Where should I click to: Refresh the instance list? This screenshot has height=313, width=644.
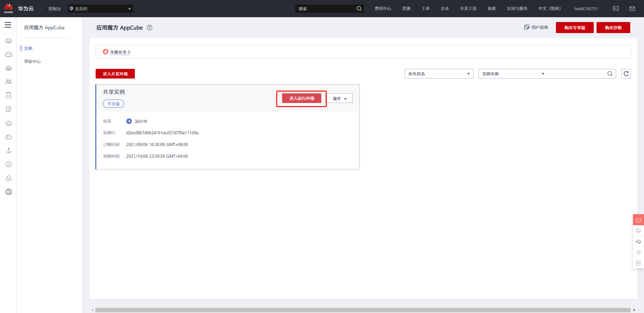[x=626, y=74]
